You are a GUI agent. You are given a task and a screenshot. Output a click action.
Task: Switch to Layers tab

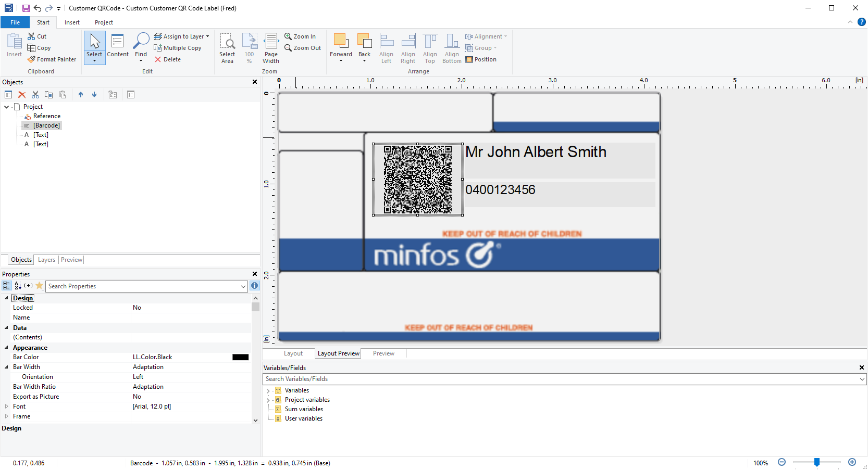click(x=46, y=260)
